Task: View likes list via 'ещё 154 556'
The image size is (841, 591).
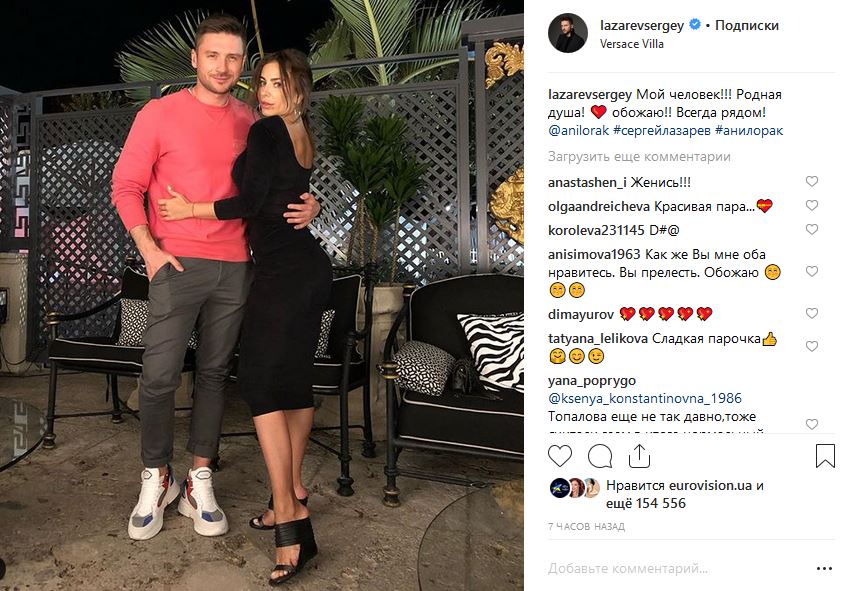Action: point(646,503)
